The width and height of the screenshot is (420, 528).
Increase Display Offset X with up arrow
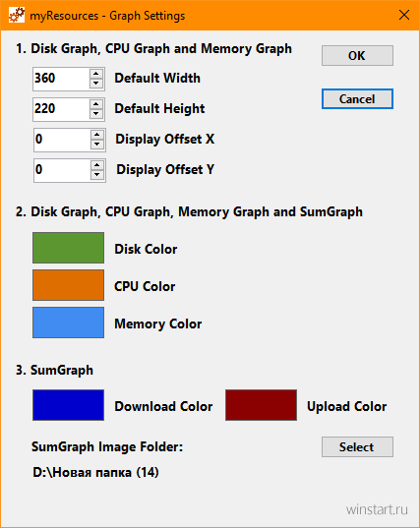click(x=97, y=135)
